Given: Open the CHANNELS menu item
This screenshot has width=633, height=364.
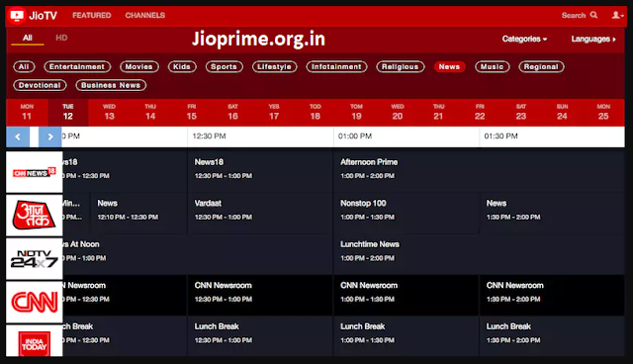Looking at the screenshot, I should [x=145, y=16].
